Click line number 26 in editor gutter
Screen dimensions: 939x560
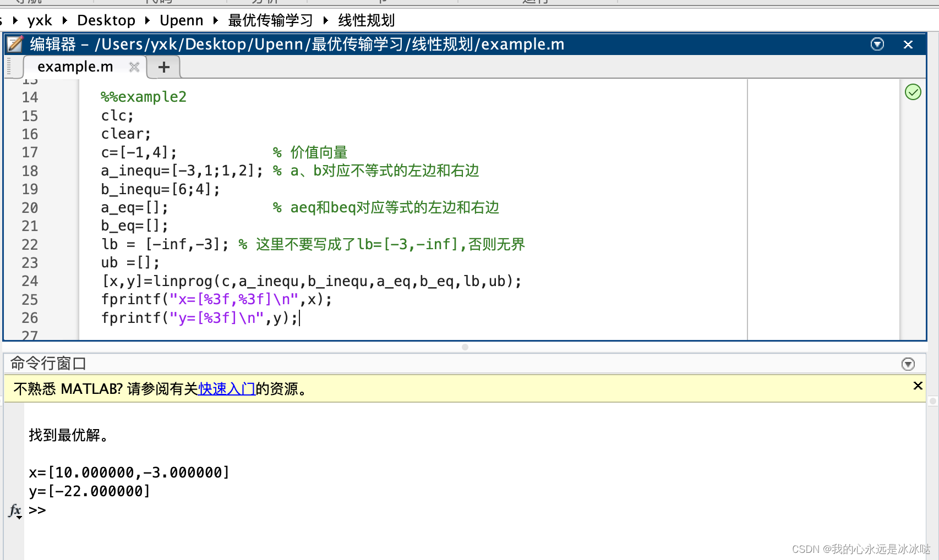(x=30, y=318)
